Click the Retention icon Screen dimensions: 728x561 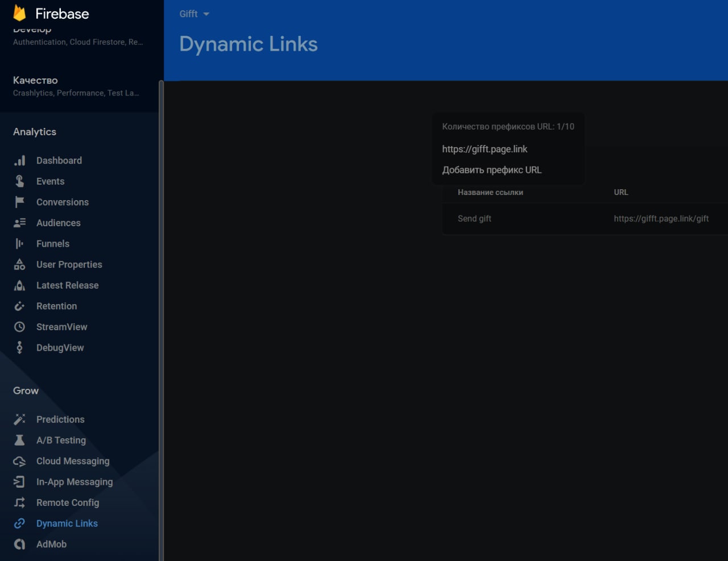19,306
